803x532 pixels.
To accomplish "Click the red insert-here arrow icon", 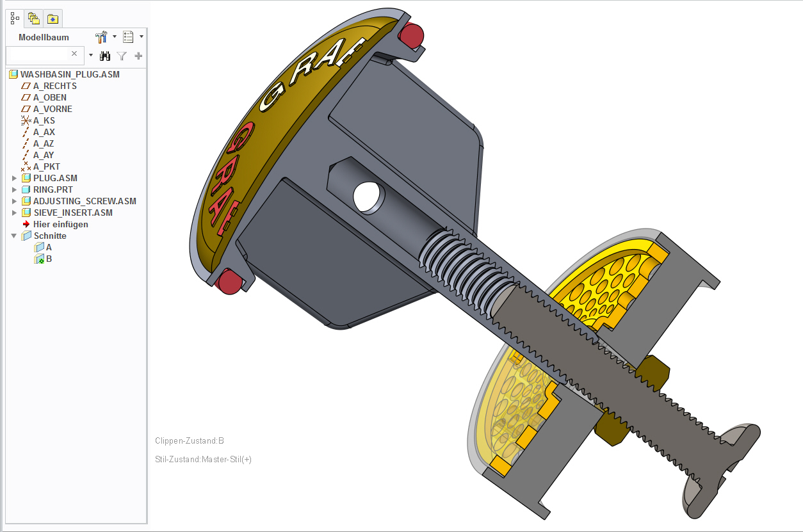I will [x=26, y=224].
